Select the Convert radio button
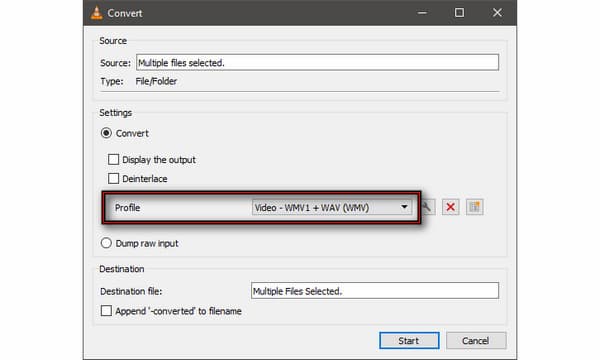 click(x=106, y=133)
